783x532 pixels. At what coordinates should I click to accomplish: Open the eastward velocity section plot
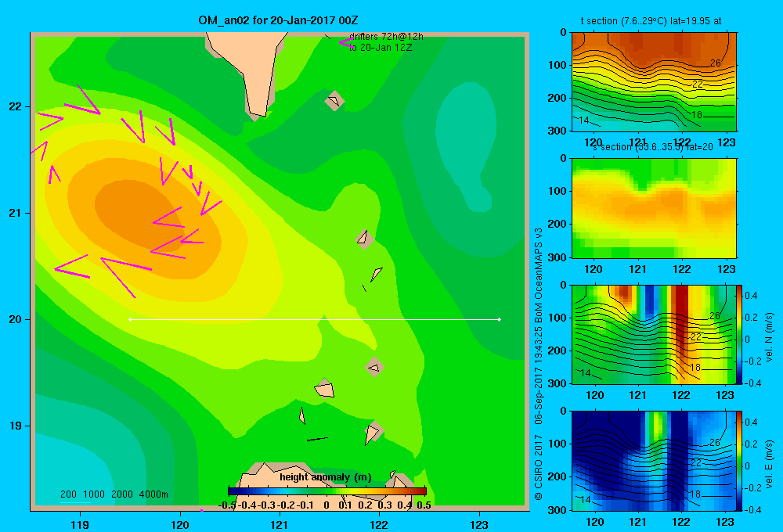click(x=654, y=461)
